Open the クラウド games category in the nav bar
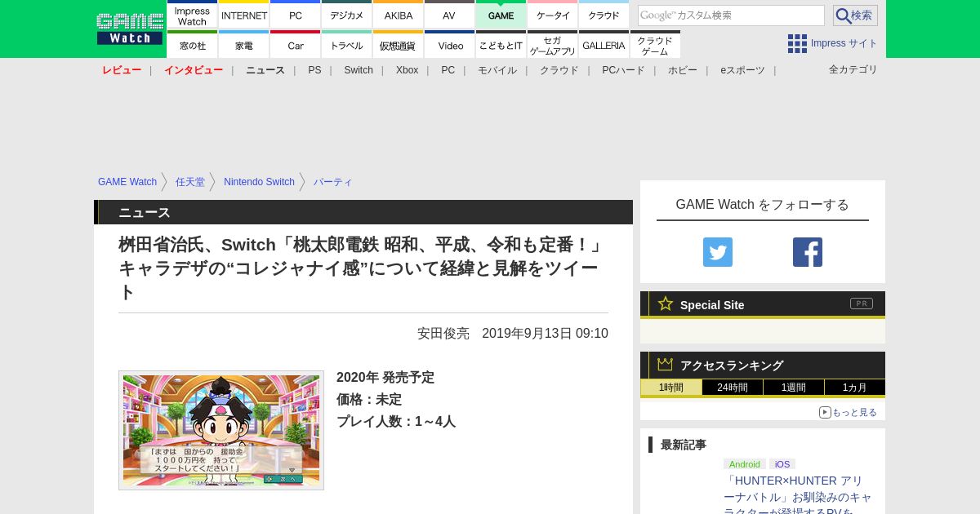Image resolution: width=980 pixels, height=514 pixels. pyautogui.click(x=559, y=70)
